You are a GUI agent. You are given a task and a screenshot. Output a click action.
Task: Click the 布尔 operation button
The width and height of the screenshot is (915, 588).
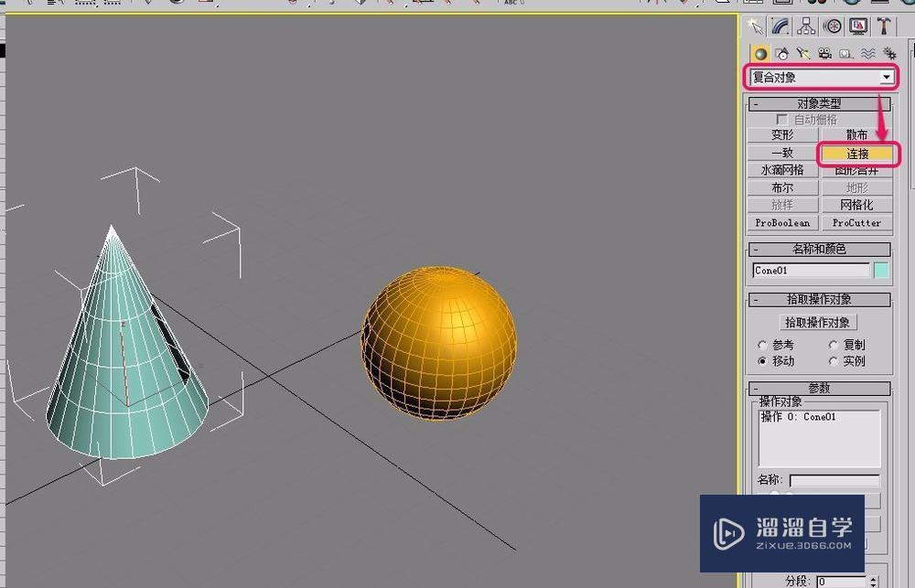tap(782, 187)
